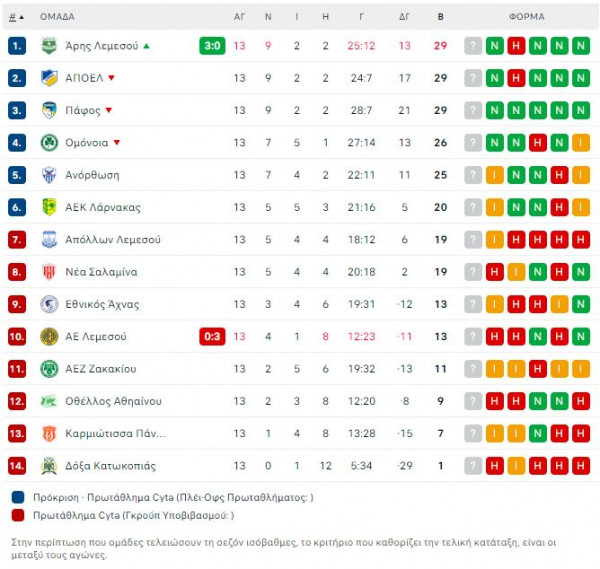This screenshot has height=569, width=600.
Task: Open the Ανόρθωση club badge
Action: (x=49, y=175)
